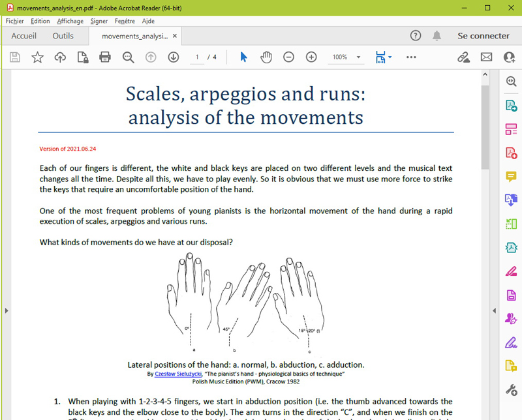The image size is (522, 420).
Task: Open the Affichage menu
Action: 70,21
